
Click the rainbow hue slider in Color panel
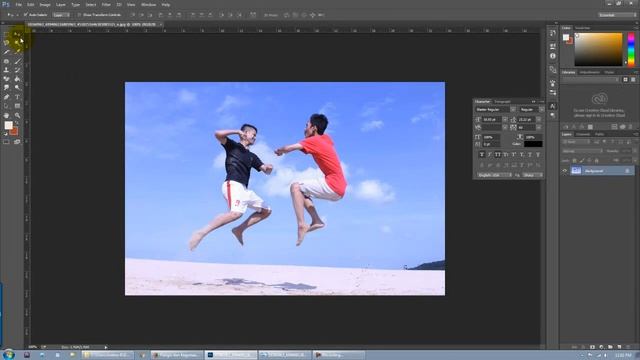(631, 50)
